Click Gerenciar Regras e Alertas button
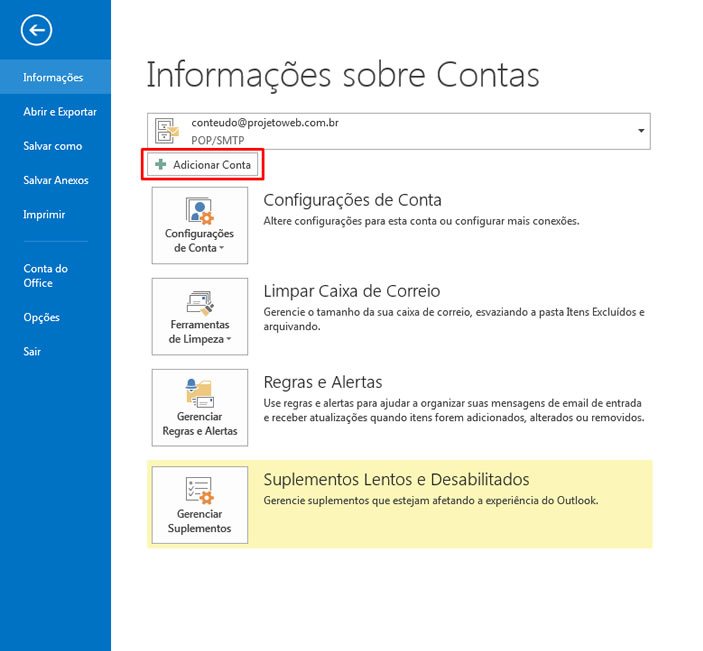 (200, 408)
